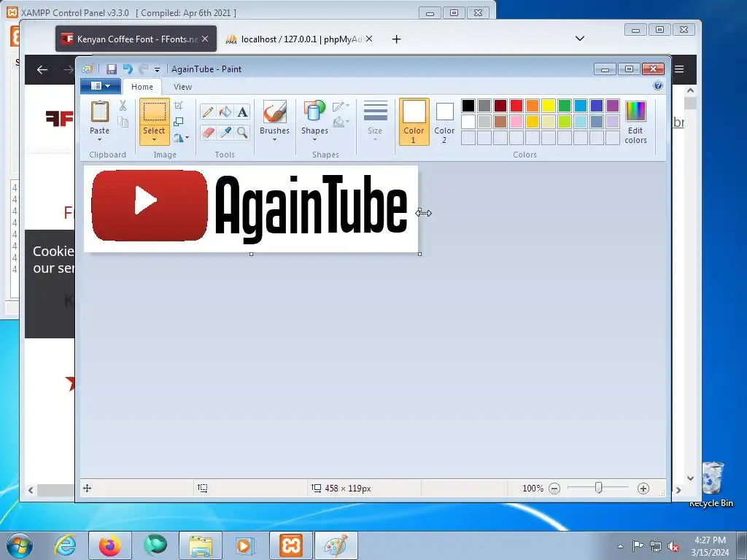Pick the yellow color swatch
747x560 pixels.
coord(549,106)
